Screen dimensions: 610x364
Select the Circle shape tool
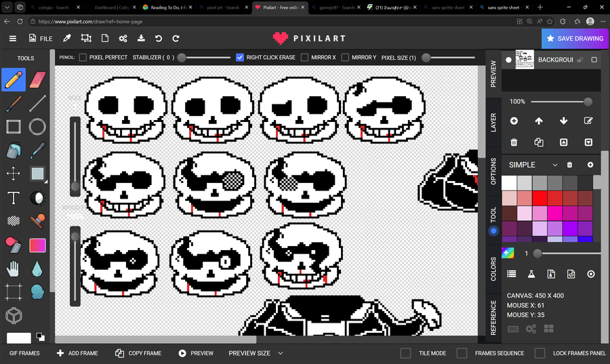pyautogui.click(x=37, y=127)
